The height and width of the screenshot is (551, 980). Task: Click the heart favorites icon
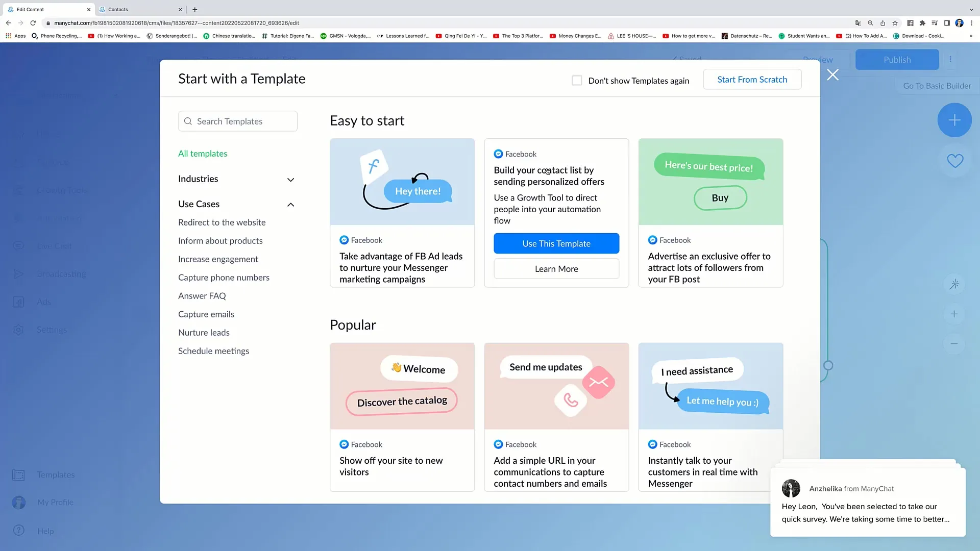(x=955, y=161)
